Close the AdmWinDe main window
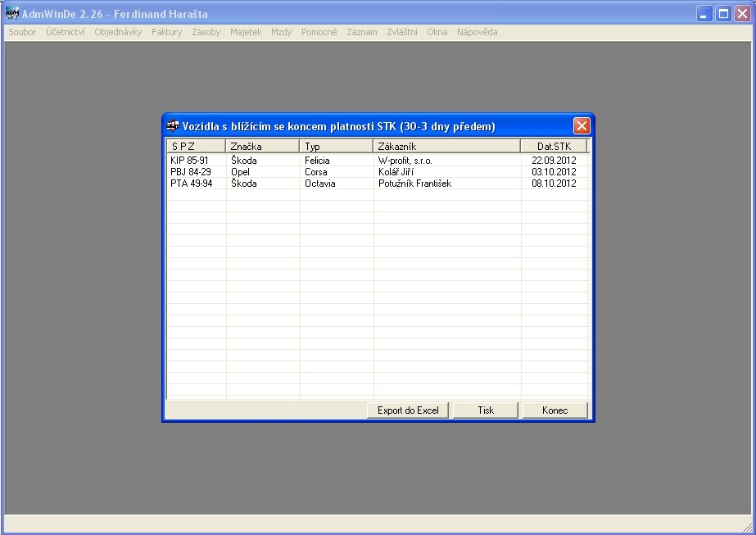Screen dimensions: 756x535 point(743,13)
